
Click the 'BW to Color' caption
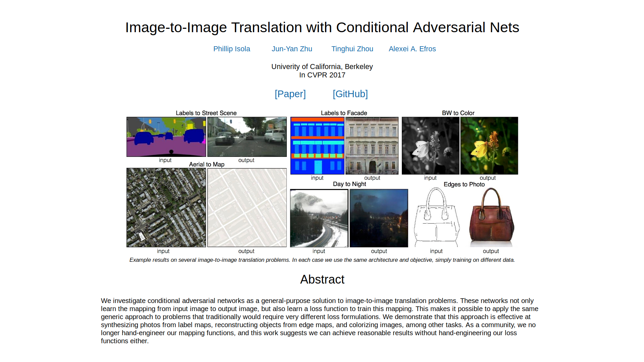coord(458,113)
